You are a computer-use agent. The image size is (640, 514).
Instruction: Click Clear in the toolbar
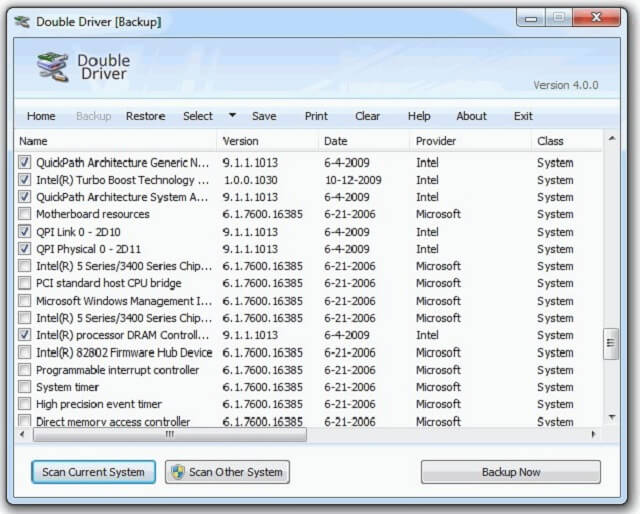pyautogui.click(x=367, y=116)
